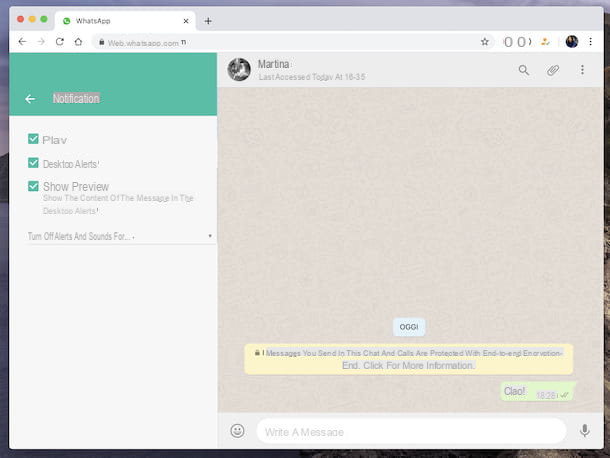The width and height of the screenshot is (610, 458).
Task: Open a new browser tab
Action: tap(208, 21)
